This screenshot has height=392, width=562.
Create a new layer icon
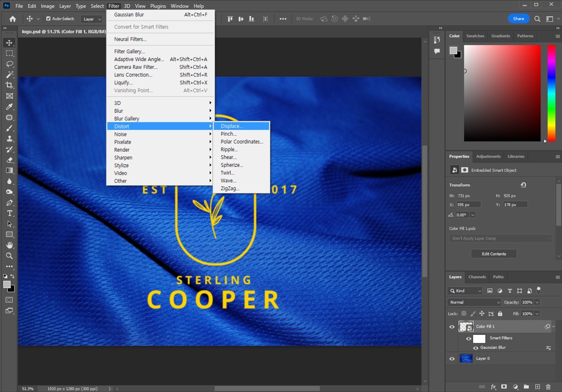[x=537, y=387]
